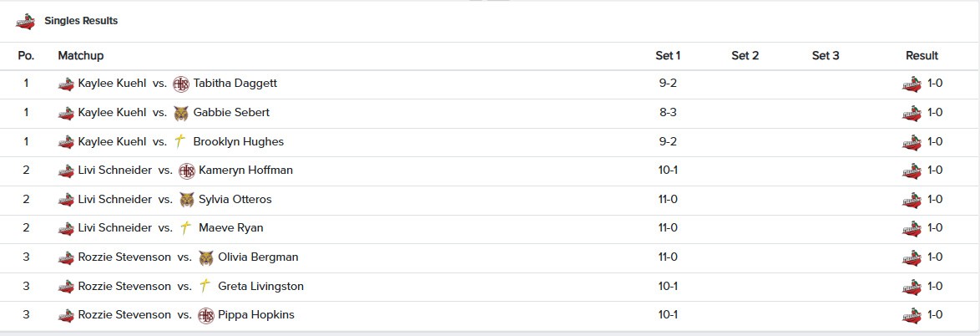The width and height of the screenshot is (980, 336).
Task: Click the Set 1 column header
Action: [668, 56]
